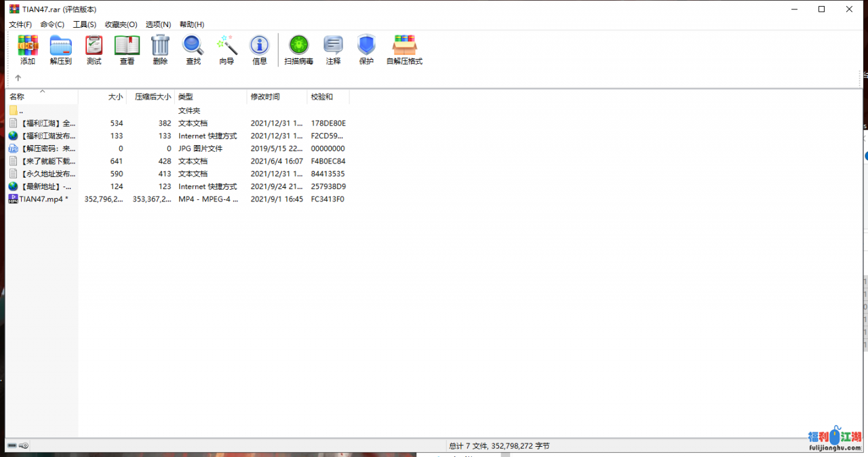Click the Add (添加) toolbar icon
The width and height of the screenshot is (868, 457).
click(x=28, y=49)
